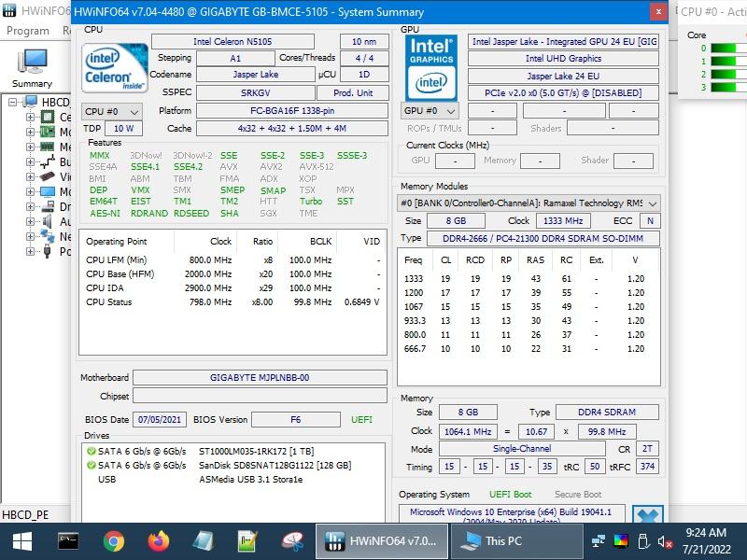Click the HBCD_PE status bar text
Viewport: 747px width, 560px height.
(x=25, y=515)
